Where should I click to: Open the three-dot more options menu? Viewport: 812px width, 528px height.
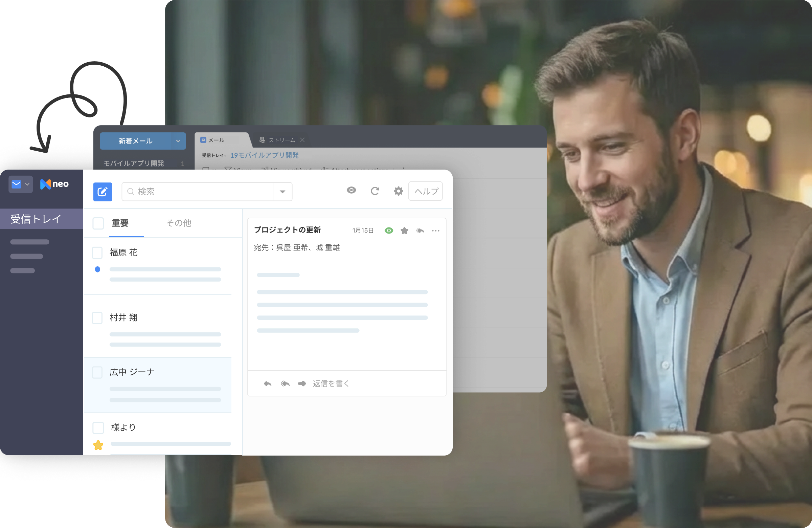[436, 231]
